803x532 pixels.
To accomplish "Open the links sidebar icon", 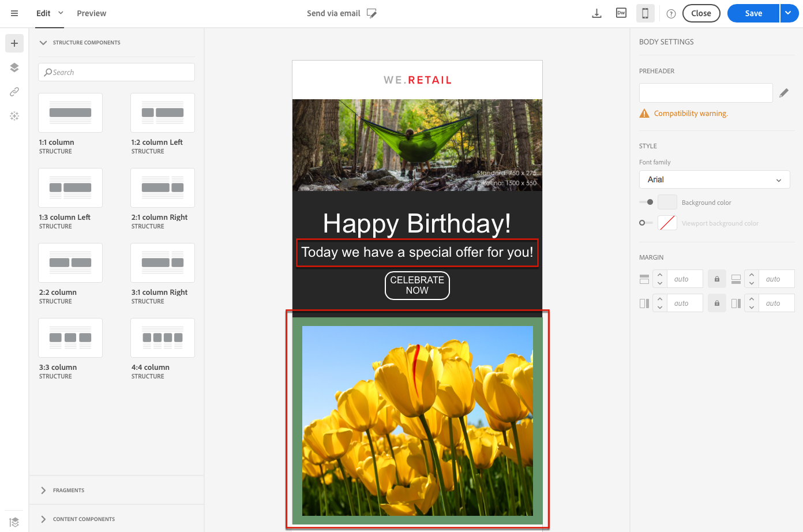I will pyautogui.click(x=14, y=92).
